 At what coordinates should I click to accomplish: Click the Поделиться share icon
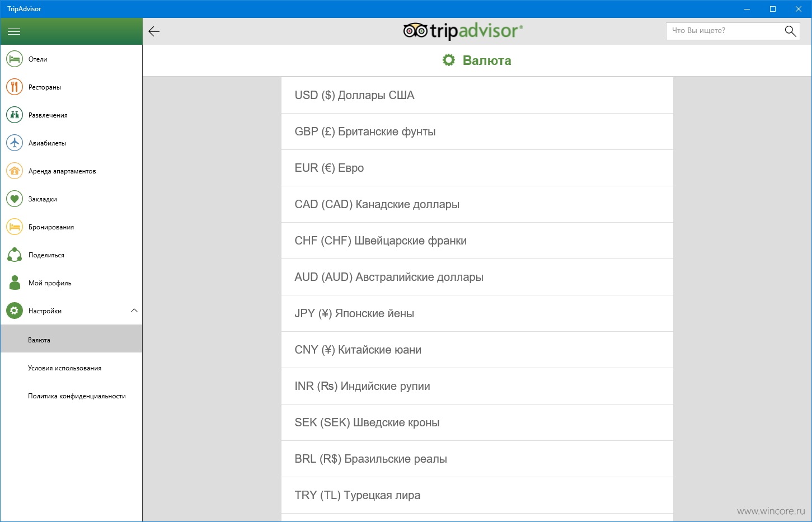click(x=15, y=255)
